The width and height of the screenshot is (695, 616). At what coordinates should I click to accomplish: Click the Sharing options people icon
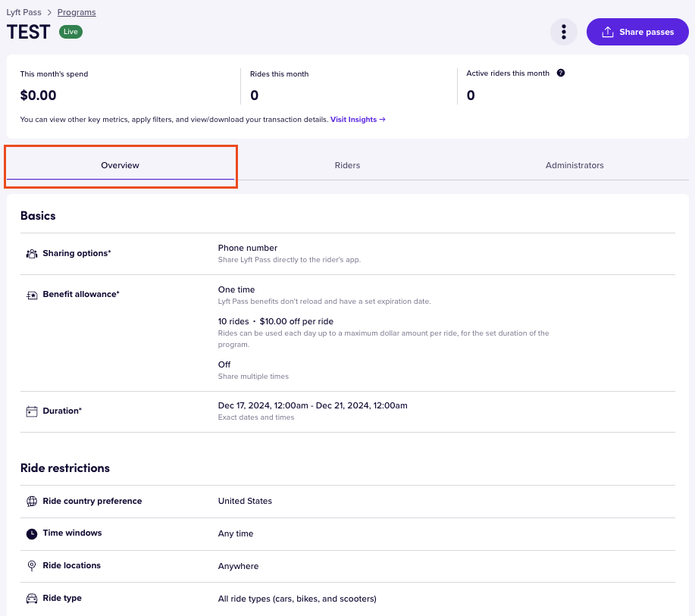32,254
